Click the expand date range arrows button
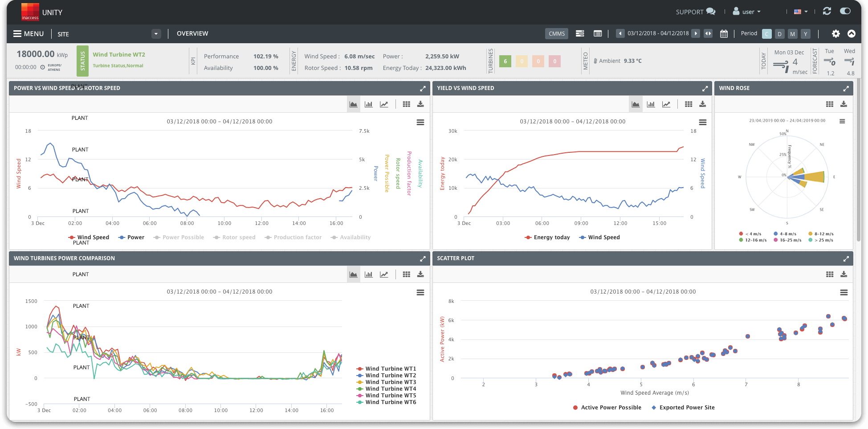The height and width of the screenshot is (429, 868). pyautogui.click(x=708, y=34)
